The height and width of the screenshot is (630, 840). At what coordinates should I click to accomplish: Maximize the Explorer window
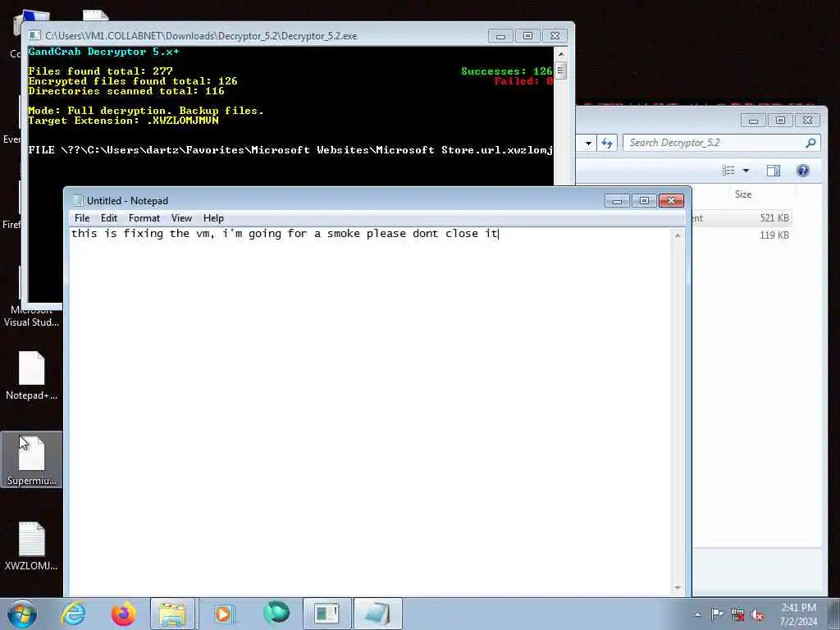[781, 121]
